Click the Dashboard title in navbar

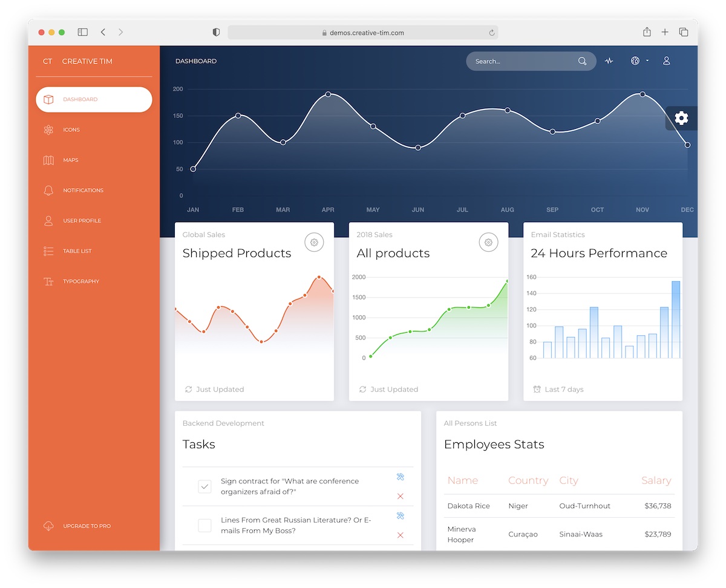click(196, 61)
